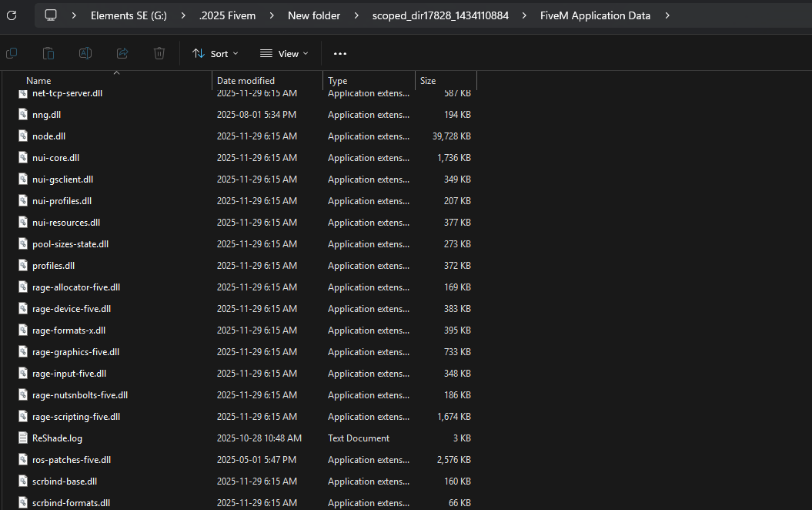Image resolution: width=812 pixels, height=510 pixels.
Task: Expand the chevron after FiveM Application Data
Action: (667, 15)
